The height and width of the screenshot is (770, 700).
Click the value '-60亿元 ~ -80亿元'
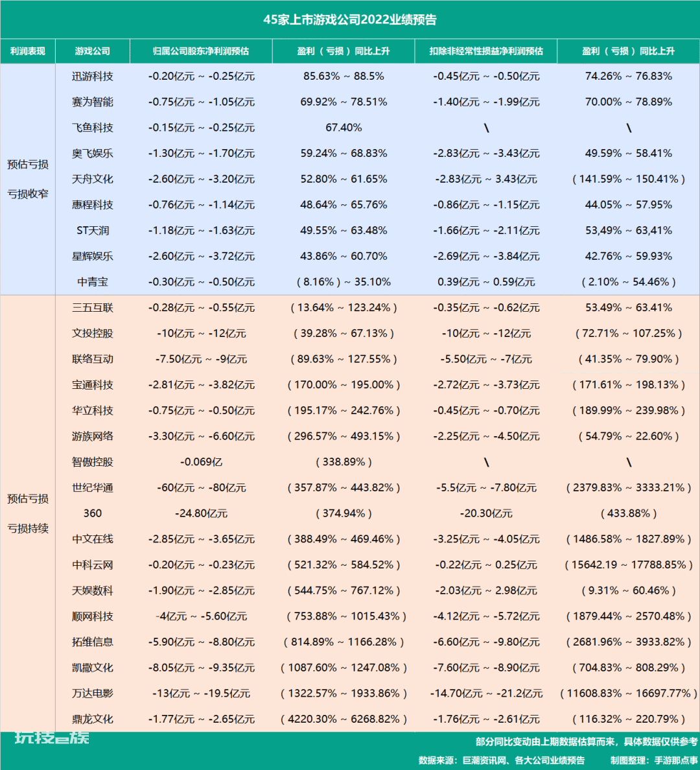(201, 487)
